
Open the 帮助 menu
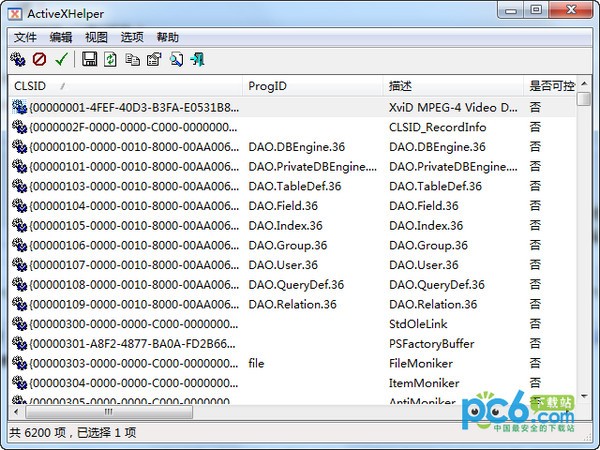(168, 38)
